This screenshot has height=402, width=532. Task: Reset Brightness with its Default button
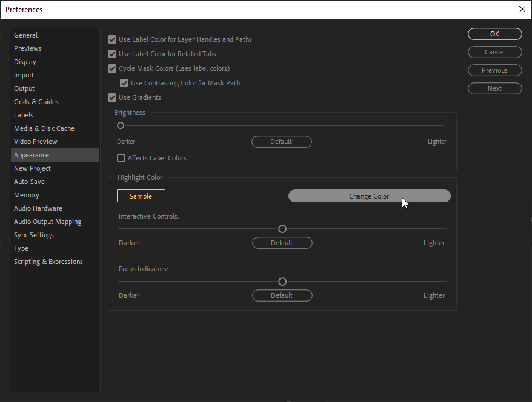tap(282, 142)
